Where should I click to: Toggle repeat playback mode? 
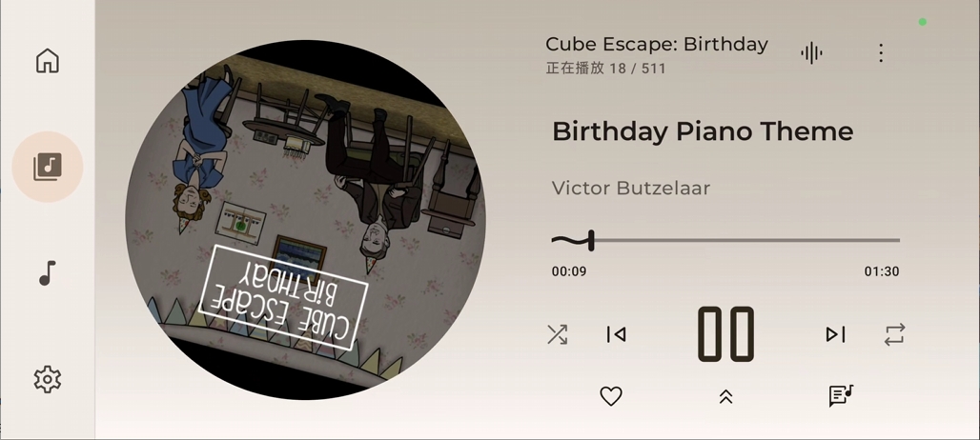894,334
